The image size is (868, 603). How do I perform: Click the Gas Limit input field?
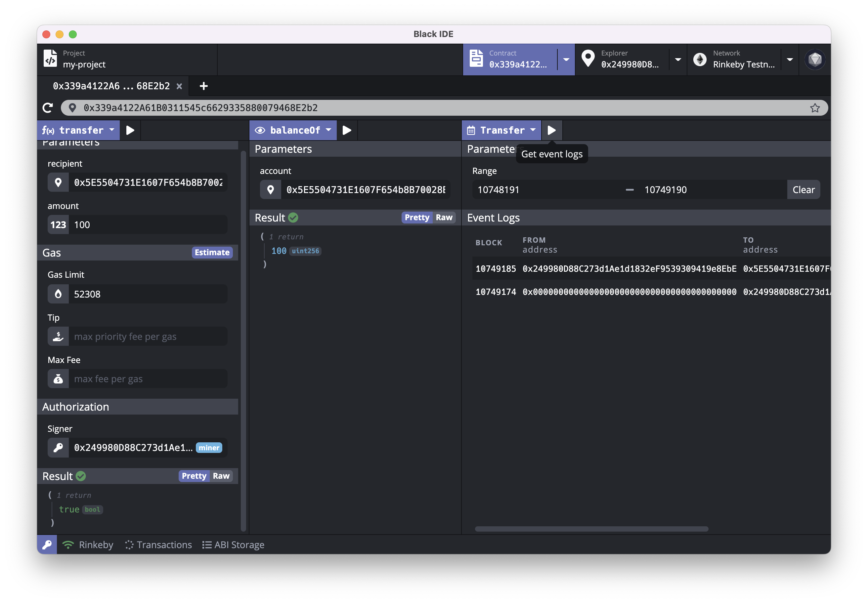148,294
